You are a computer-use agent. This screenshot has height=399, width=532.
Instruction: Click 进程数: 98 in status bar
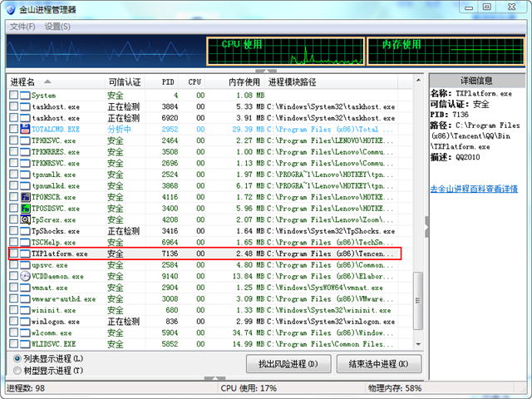26,388
